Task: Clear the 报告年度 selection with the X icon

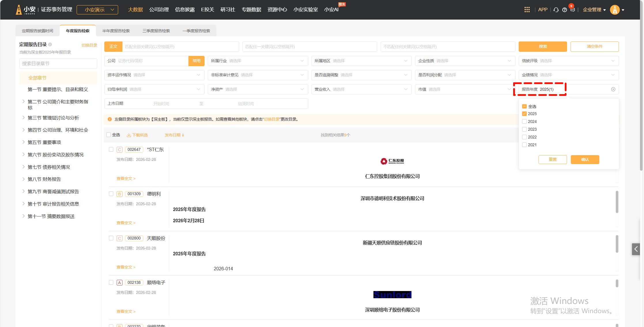Action: point(613,89)
